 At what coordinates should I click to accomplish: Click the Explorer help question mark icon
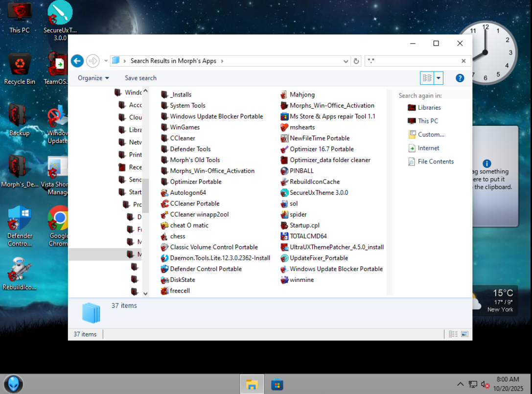[460, 78]
